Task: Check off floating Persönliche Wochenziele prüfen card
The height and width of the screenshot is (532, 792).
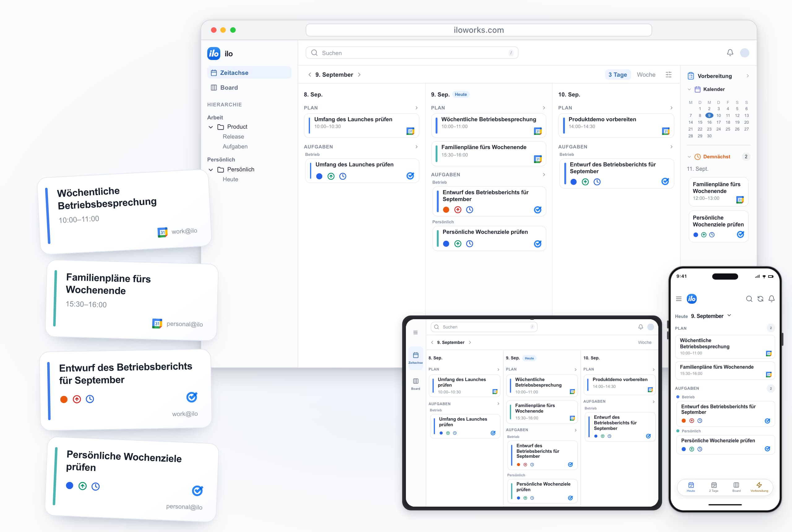Action: click(197, 491)
